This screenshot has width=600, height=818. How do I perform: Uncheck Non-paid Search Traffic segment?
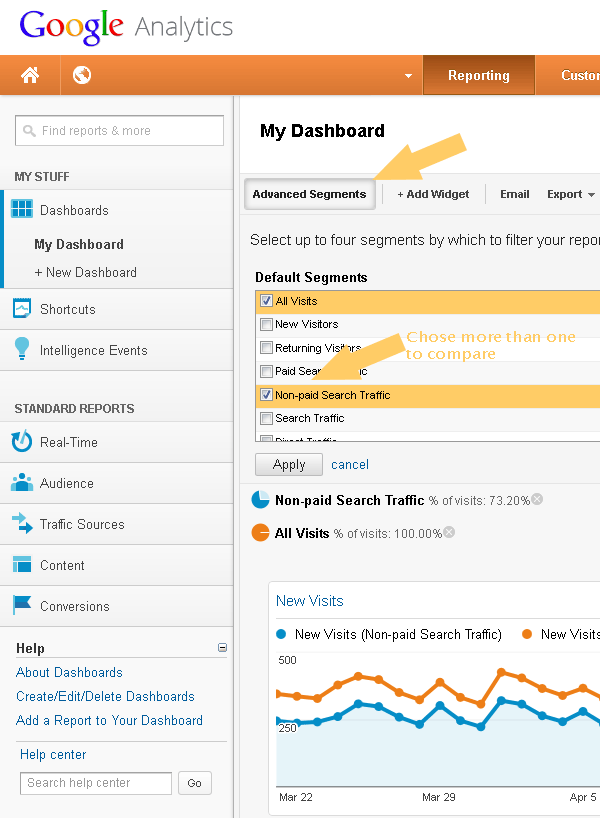pyautogui.click(x=267, y=395)
